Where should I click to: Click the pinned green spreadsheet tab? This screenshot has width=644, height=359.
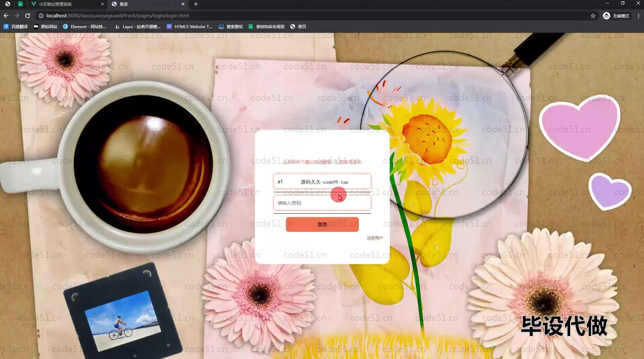(20, 4)
